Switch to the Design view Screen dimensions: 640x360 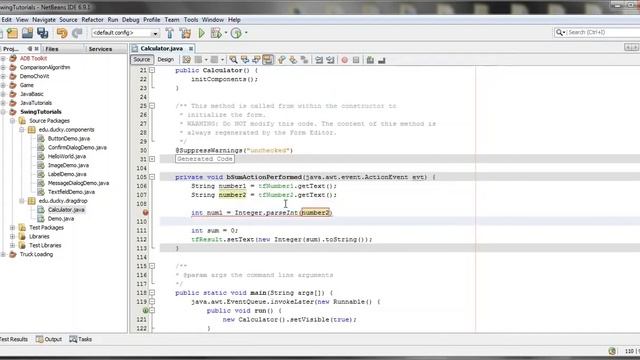click(x=166, y=60)
